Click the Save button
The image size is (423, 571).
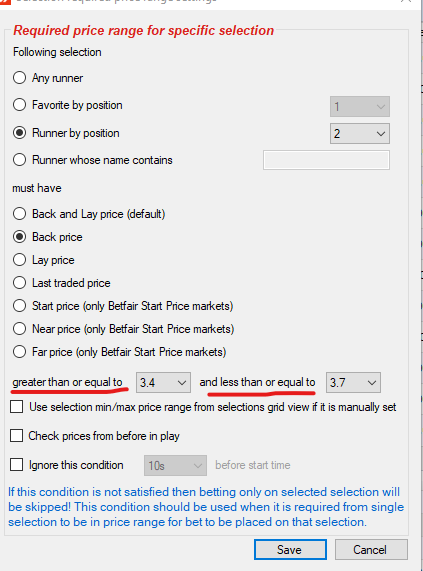coord(290,550)
